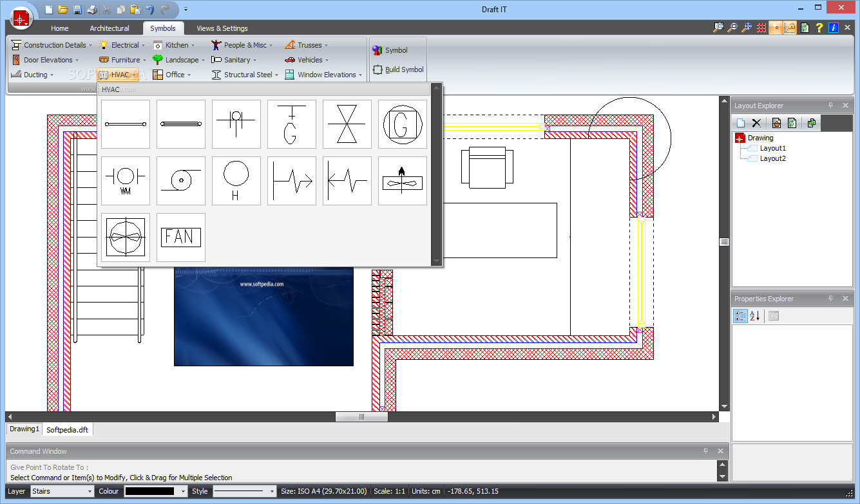860x504 pixels.
Task: Print the drawing using the printer icon
Action: (x=91, y=10)
